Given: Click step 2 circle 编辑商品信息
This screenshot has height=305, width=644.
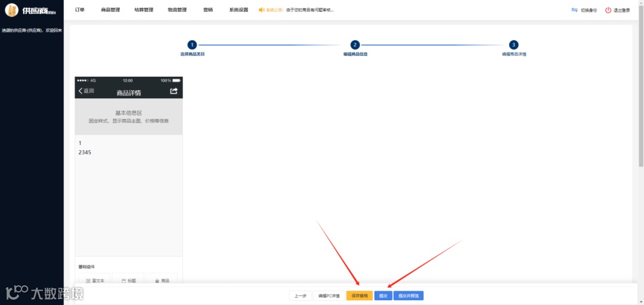Looking at the screenshot, I should [355, 45].
